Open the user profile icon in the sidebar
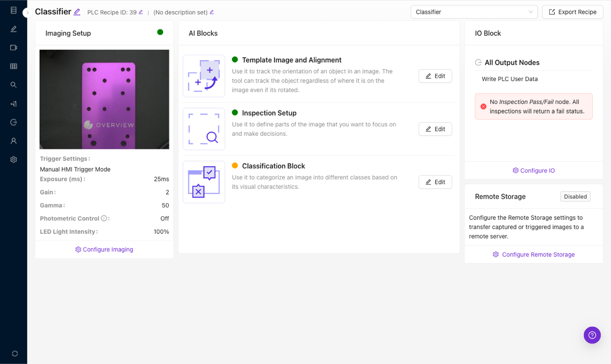 point(13,141)
